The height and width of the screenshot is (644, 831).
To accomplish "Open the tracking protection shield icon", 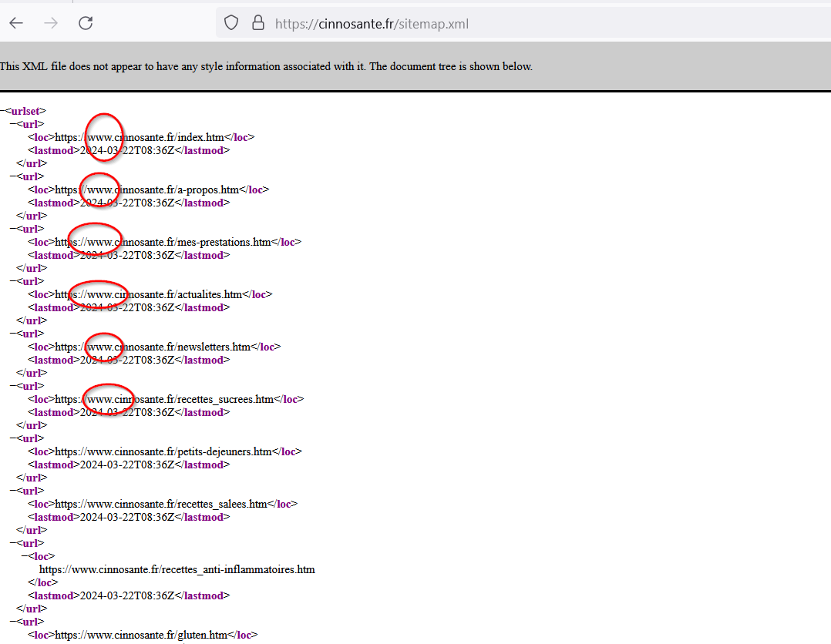I will tap(231, 23).
